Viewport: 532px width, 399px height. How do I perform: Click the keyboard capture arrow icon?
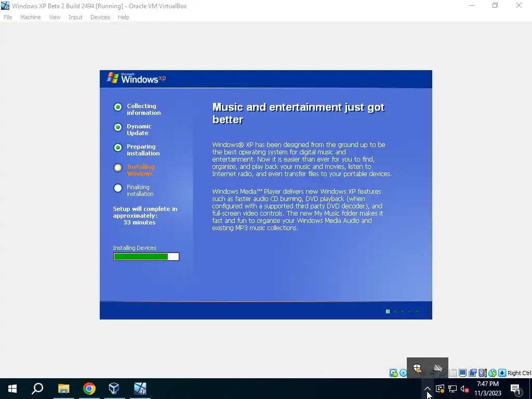(502, 373)
